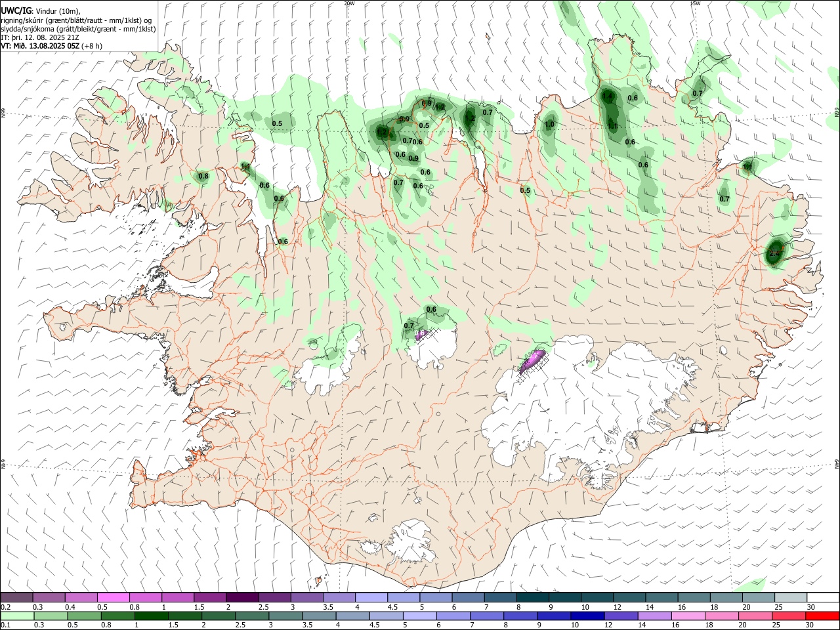Click the "20W" longitude label
The width and height of the screenshot is (840, 630).
click(x=349, y=3)
